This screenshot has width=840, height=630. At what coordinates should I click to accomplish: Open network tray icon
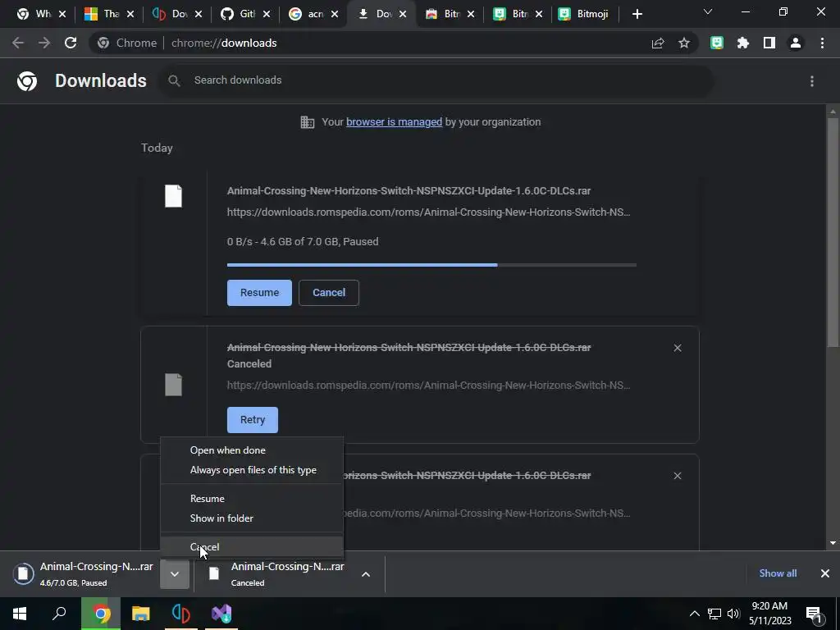point(714,614)
